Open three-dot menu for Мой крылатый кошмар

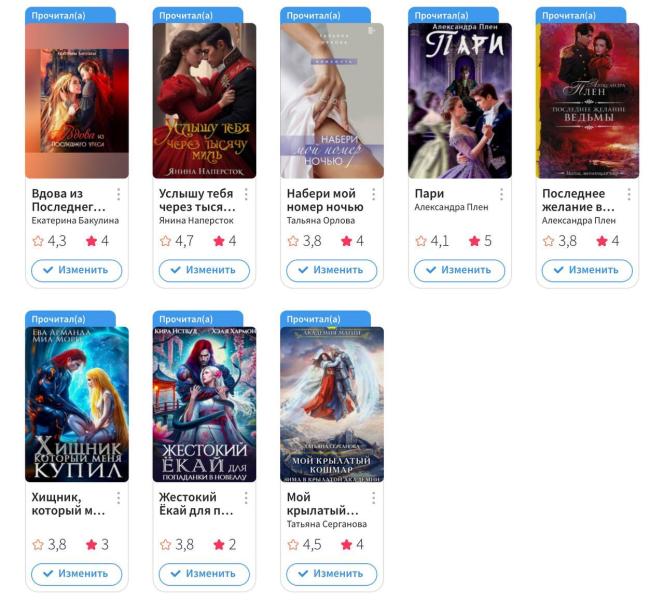(374, 498)
